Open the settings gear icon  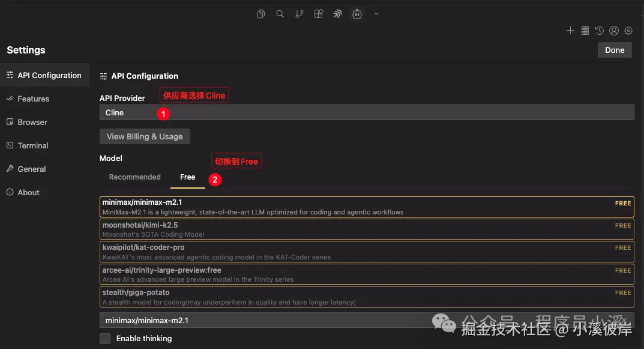pyautogui.click(x=628, y=31)
